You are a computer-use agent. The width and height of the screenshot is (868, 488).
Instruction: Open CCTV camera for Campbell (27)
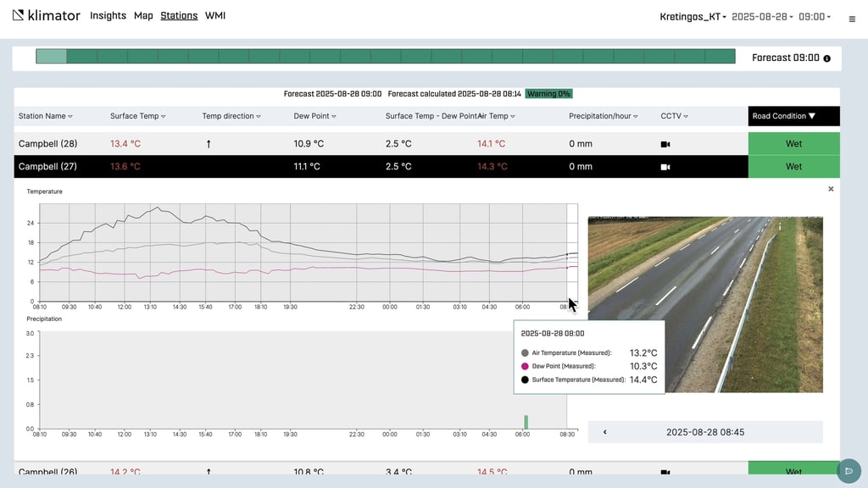coord(665,167)
